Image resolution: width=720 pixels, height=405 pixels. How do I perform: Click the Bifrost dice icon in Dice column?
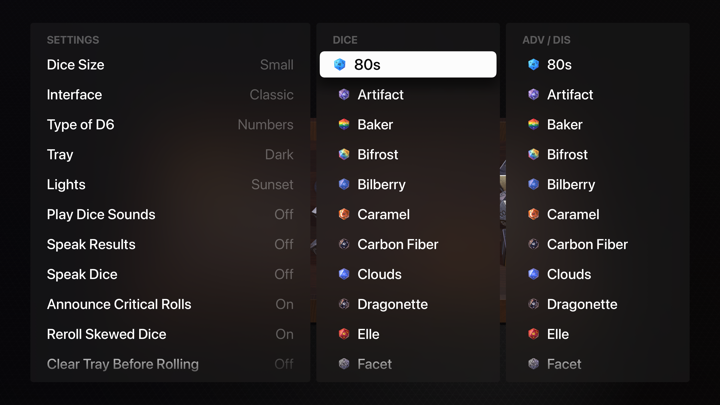click(344, 155)
